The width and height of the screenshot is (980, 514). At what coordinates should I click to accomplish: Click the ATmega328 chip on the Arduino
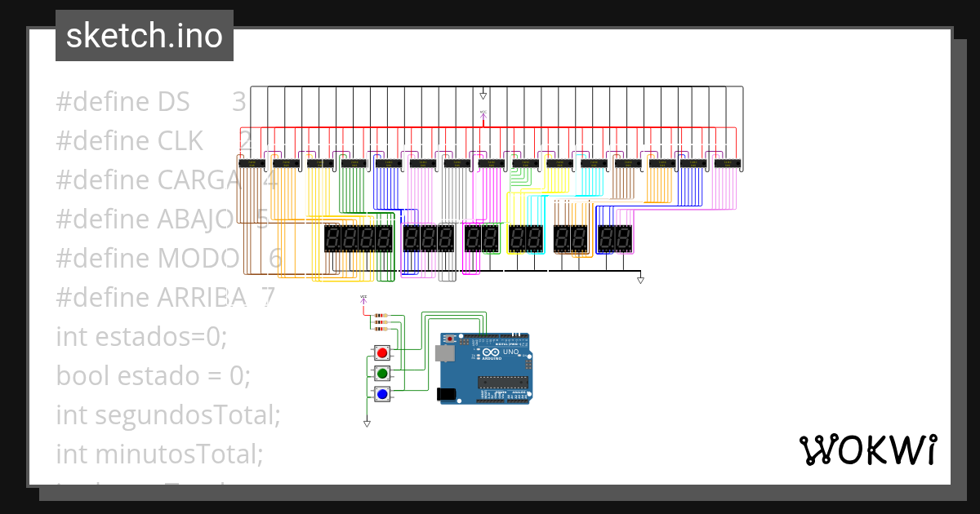(502, 380)
